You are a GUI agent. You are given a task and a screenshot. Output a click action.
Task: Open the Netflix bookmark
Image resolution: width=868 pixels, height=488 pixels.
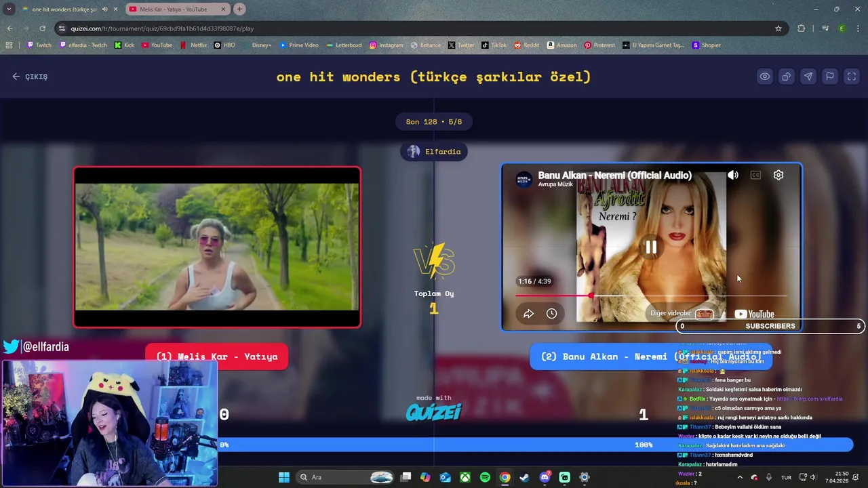click(x=193, y=45)
